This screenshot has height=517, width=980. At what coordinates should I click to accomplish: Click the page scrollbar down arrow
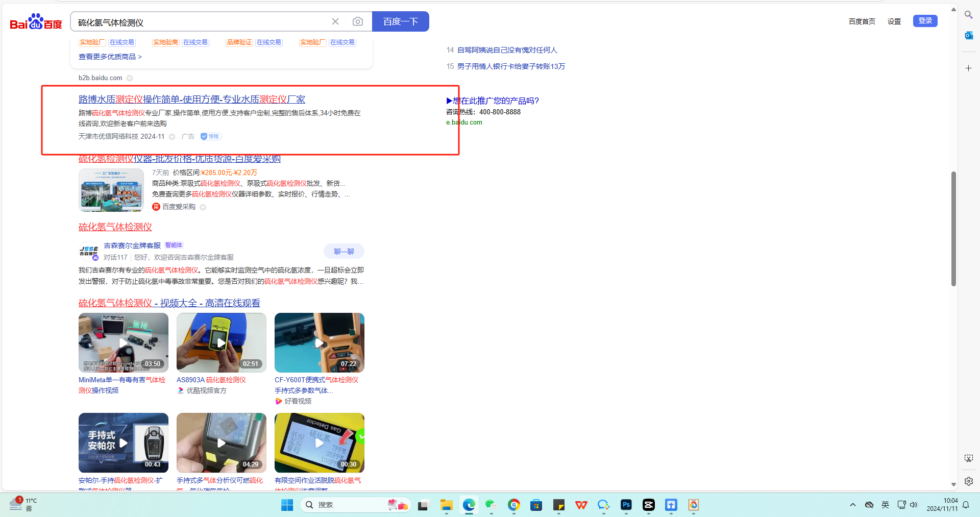point(953,484)
